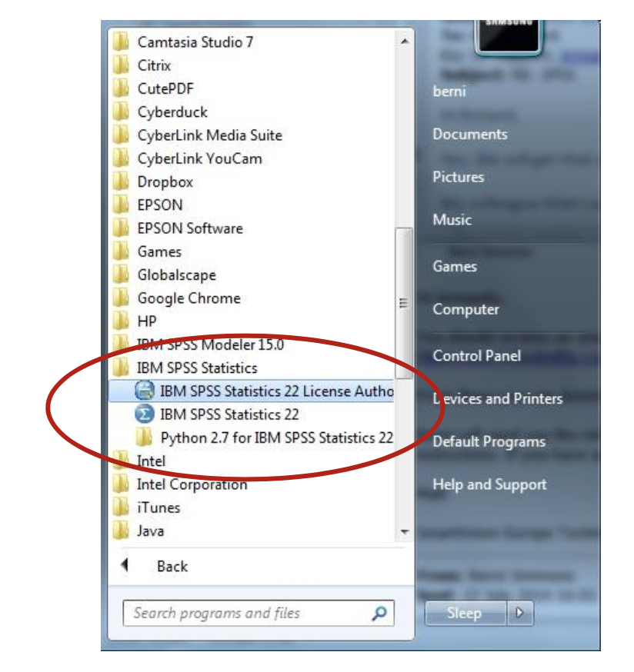Screen dimensions: 634x672
Task: Click the CyberLink Media Suite folder icon
Action: (x=122, y=135)
